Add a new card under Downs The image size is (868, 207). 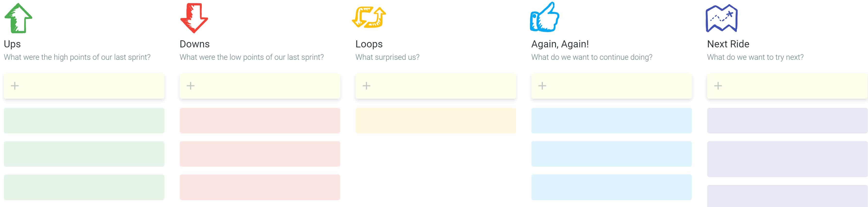pos(191,86)
